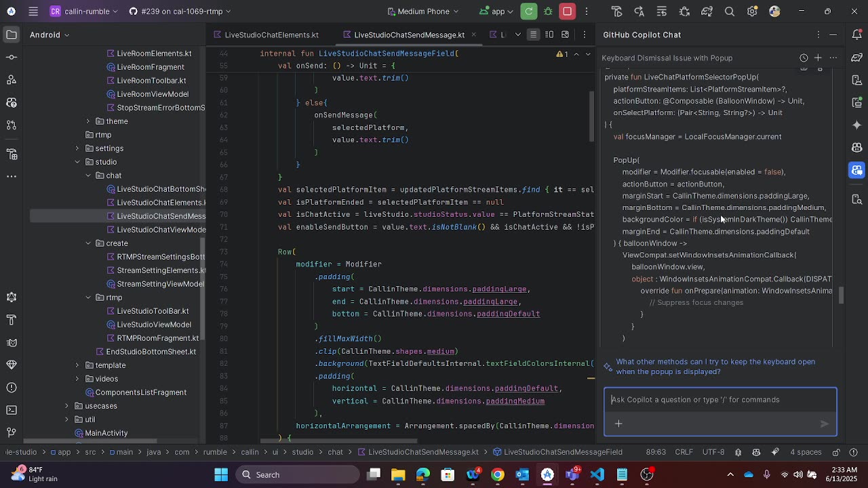Open the Android project view dropdown

49,35
